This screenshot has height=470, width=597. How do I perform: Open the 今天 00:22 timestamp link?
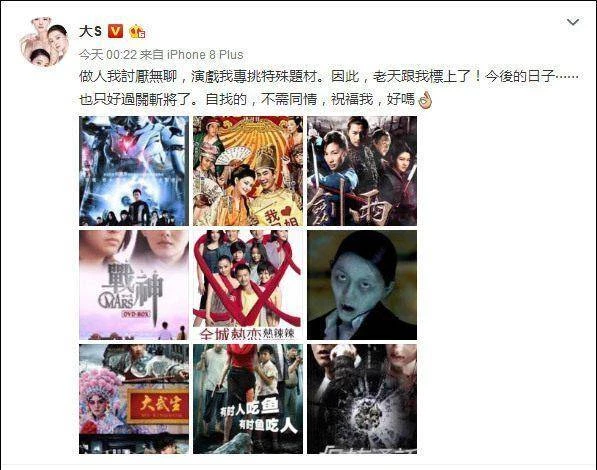[108, 55]
